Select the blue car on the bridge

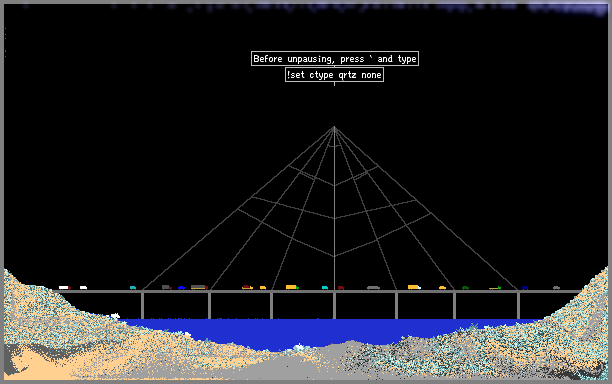(181, 288)
